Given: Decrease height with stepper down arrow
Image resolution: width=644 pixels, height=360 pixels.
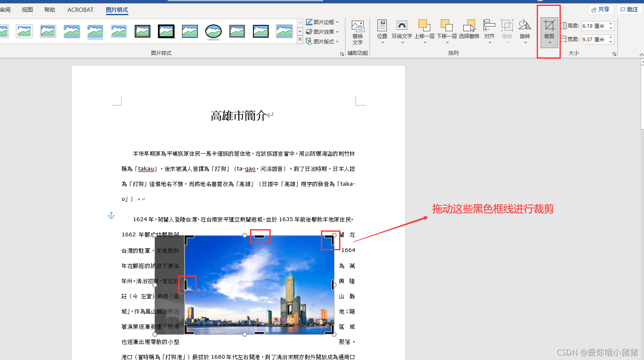Looking at the screenshot, I should click(x=611, y=28).
